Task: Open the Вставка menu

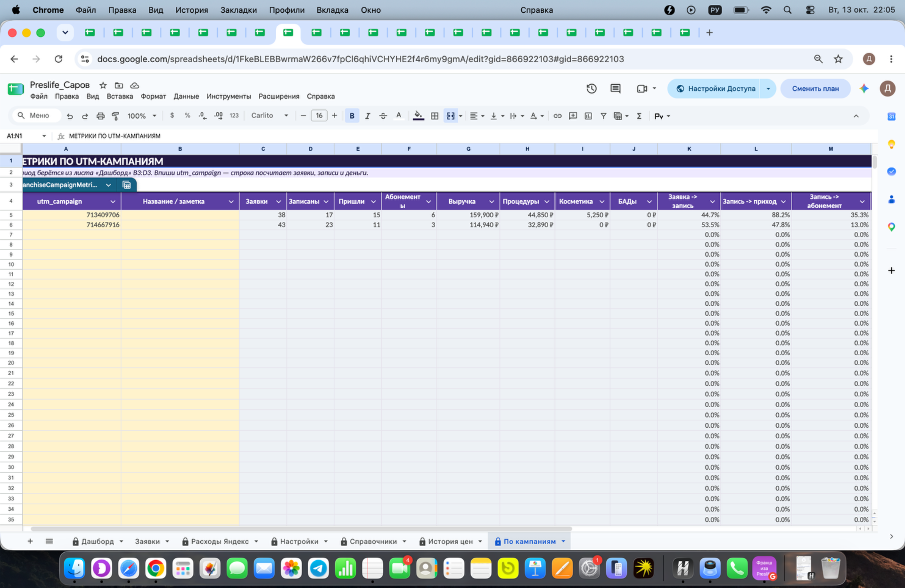Action: [x=120, y=97]
